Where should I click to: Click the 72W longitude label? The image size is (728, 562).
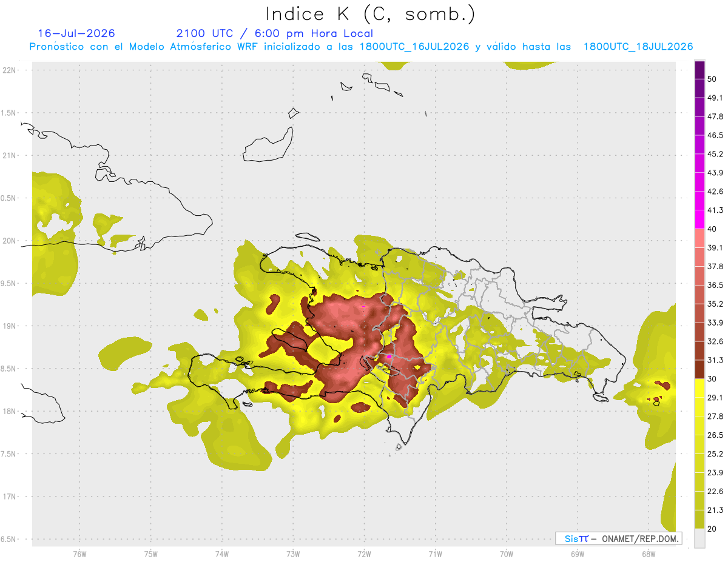click(364, 554)
